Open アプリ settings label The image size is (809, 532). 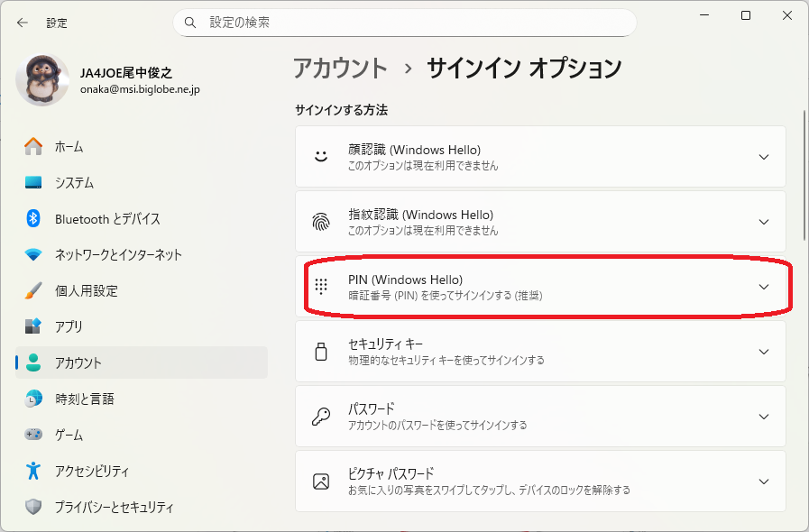(x=69, y=326)
